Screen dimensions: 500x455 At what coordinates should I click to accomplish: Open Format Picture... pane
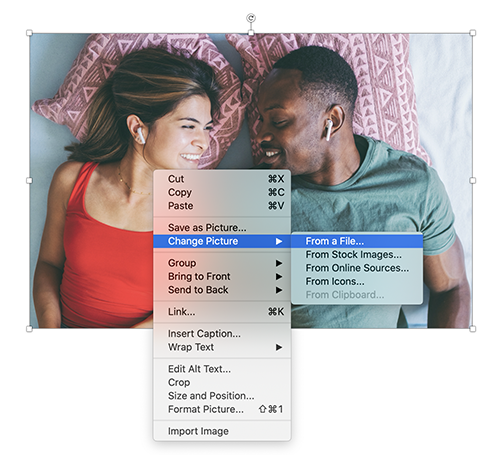click(222, 409)
